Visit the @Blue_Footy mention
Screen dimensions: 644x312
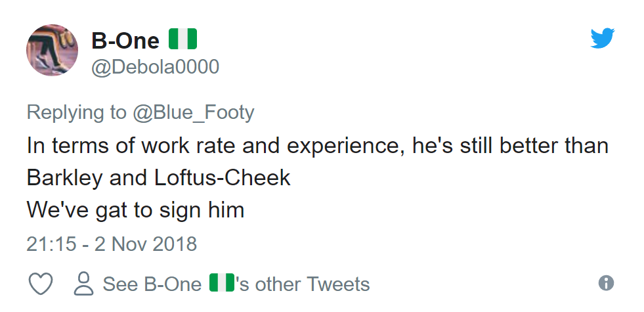click(194, 112)
